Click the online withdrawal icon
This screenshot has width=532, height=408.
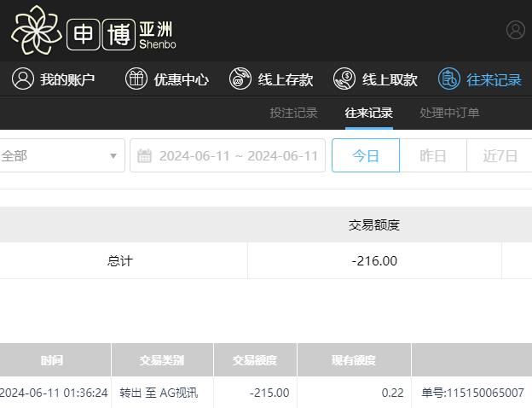pos(344,79)
